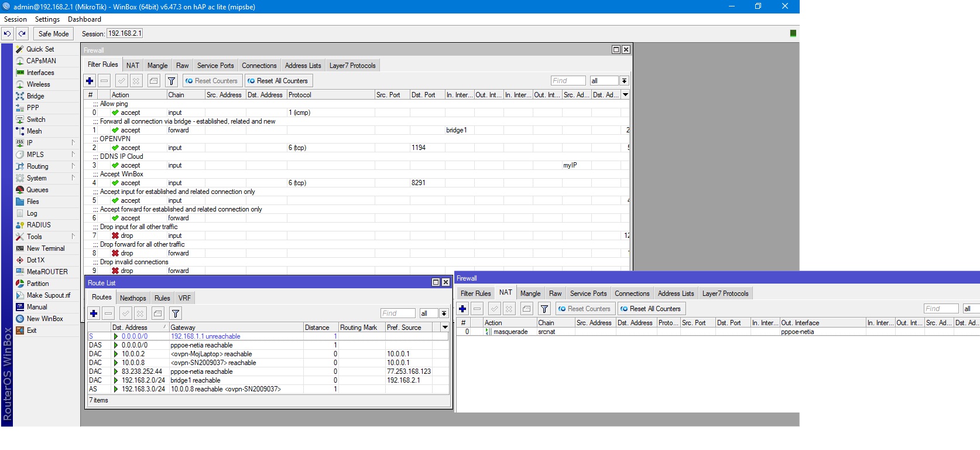Screen dimensions: 980x450
Task: Switch to the Mangle tab in upper Firewall
Action: [x=157, y=66]
